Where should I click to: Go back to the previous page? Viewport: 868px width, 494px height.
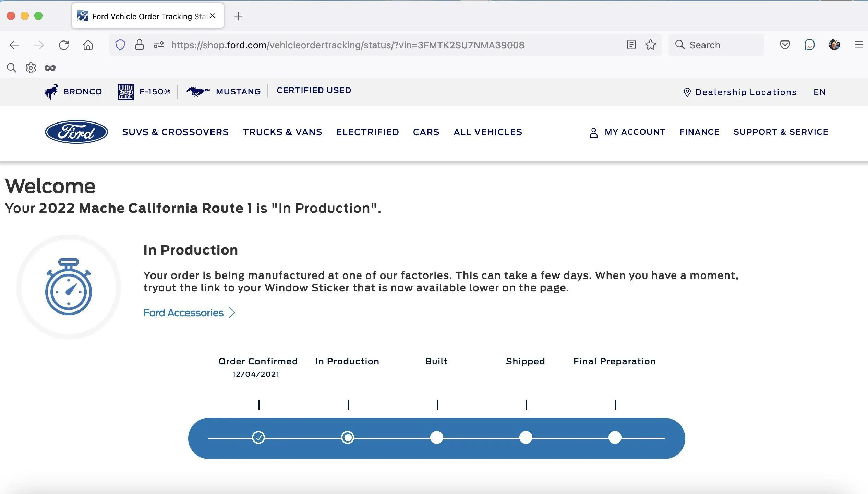pyautogui.click(x=14, y=45)
